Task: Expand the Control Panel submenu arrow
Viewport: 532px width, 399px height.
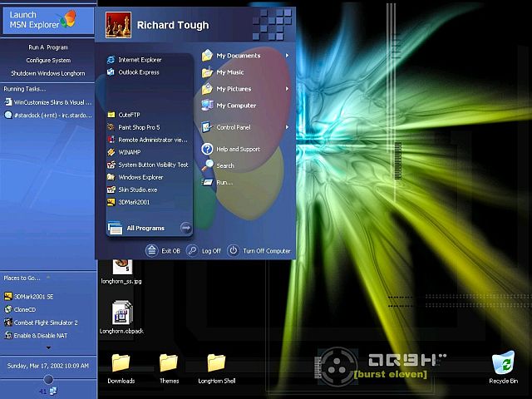Action: [x=287, y=127]
